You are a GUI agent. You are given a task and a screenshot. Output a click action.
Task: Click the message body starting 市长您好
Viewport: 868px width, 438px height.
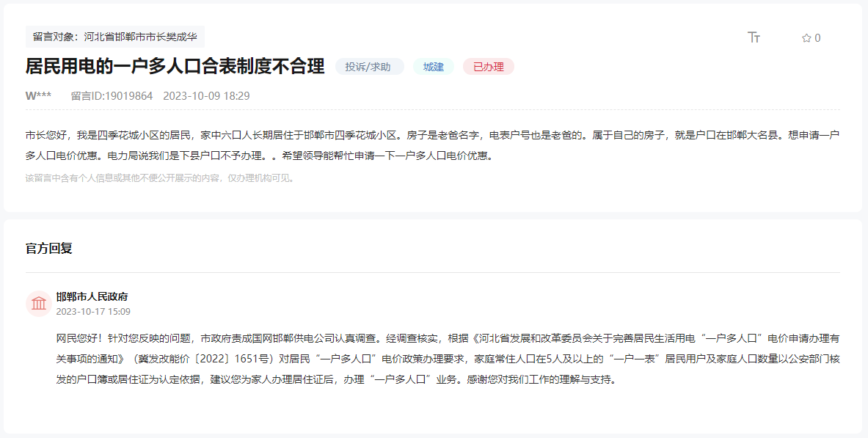432,145
